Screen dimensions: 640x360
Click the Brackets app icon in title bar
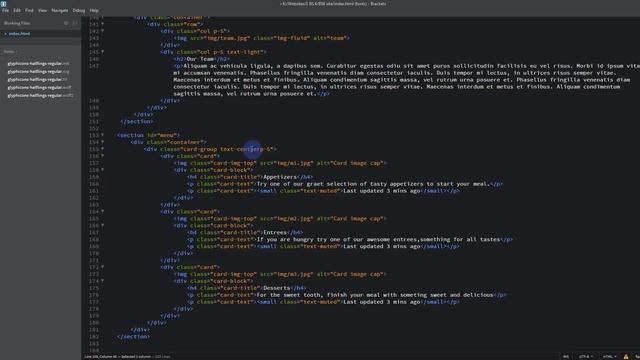(x=3, y=3)
